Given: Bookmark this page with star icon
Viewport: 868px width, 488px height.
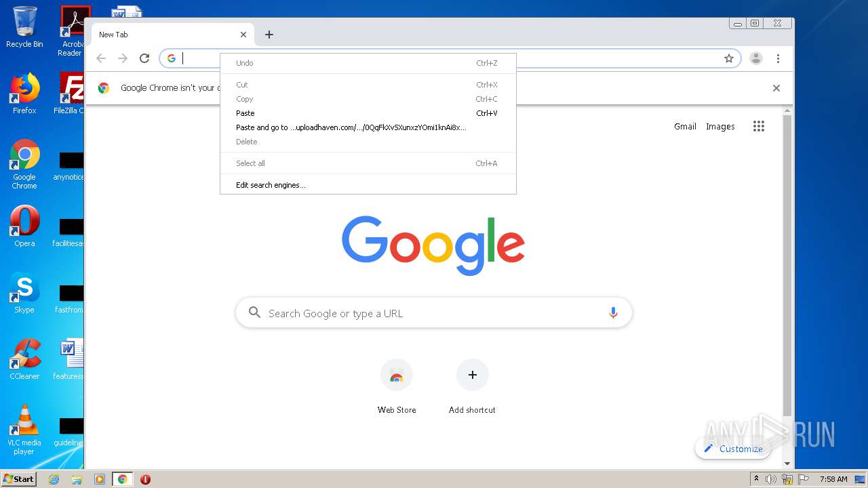Looking at the screenshot, I should (729, 58).
